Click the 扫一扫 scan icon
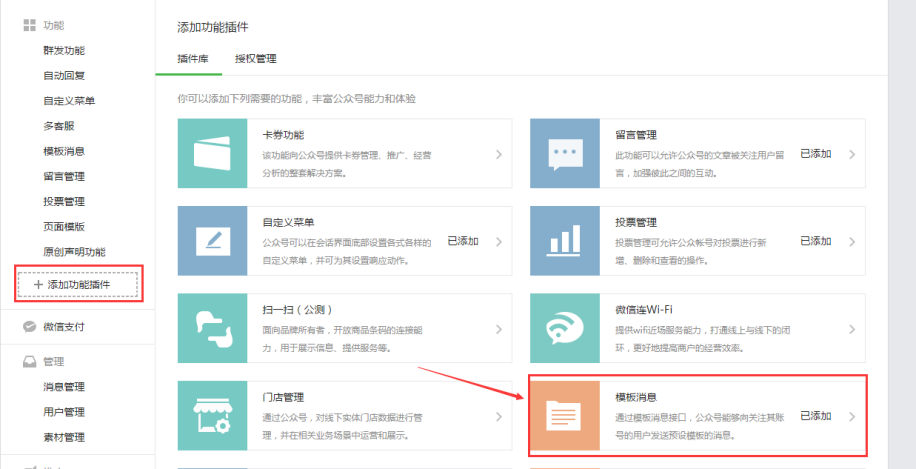Image resolution: width=916 pixels, height=469 pixels. 211,328
